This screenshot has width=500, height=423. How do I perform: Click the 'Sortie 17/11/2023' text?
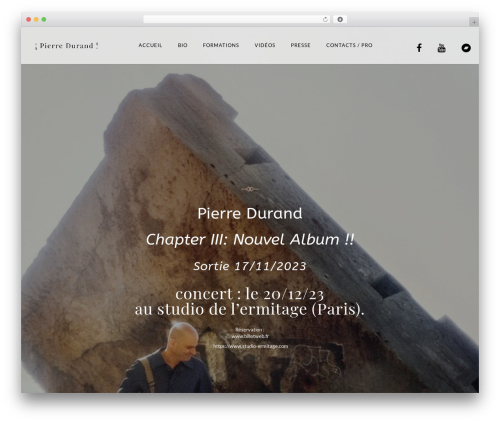coord(250,266)
